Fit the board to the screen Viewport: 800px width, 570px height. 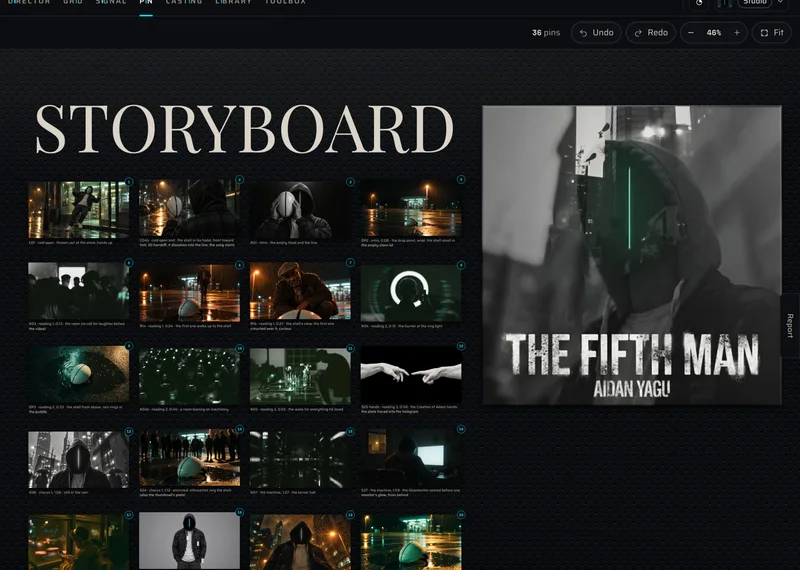771,33
